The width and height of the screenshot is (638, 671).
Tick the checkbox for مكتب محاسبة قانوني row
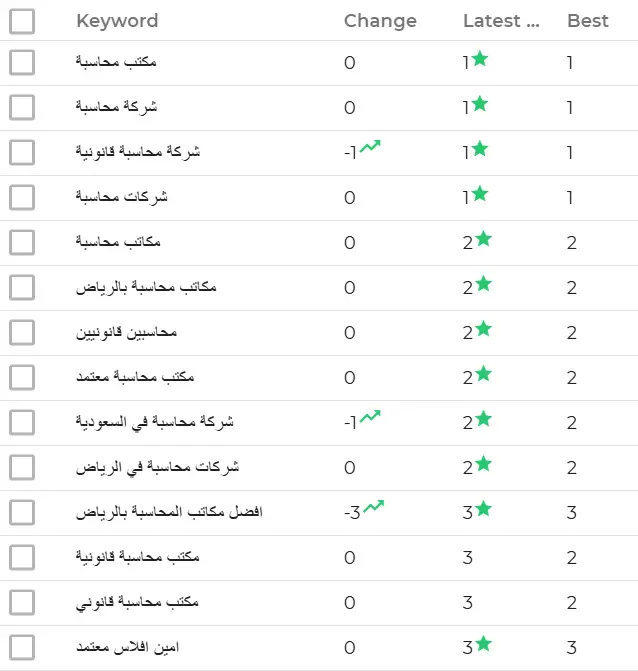(x=22, y=602)
